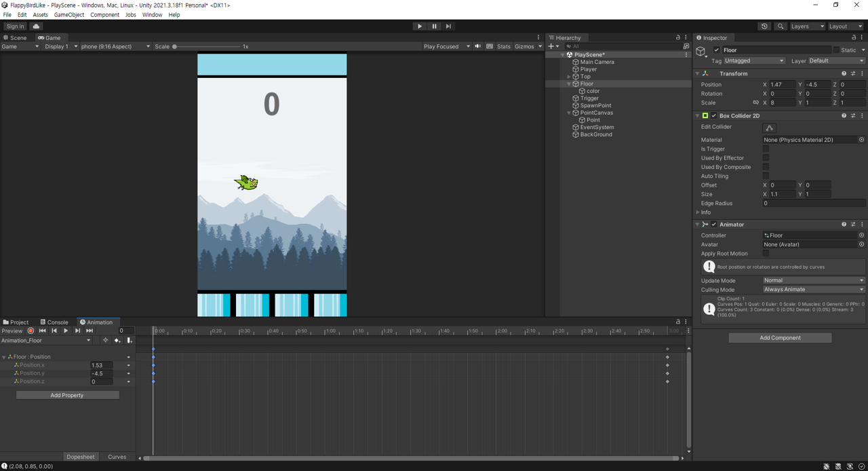The image size is (868, 471).
Task: Disable the Animator component checkbox
Action: pyautogui.click(x=713, y=225)
